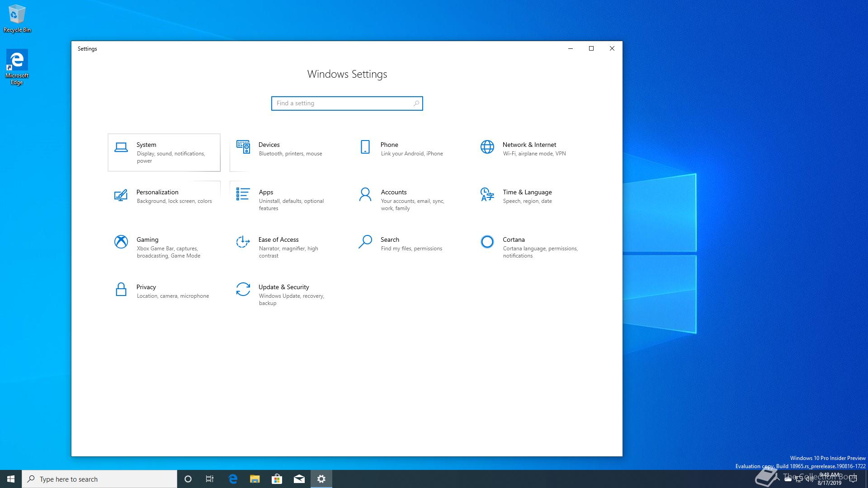The image size is (868, 488).
Task: Show hidden system tray icons
Action: tap(777, 479)
